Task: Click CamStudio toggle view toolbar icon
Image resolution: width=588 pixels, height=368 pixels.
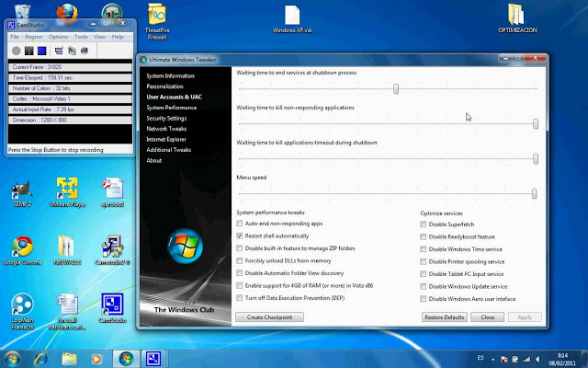Action: (59, 51)
